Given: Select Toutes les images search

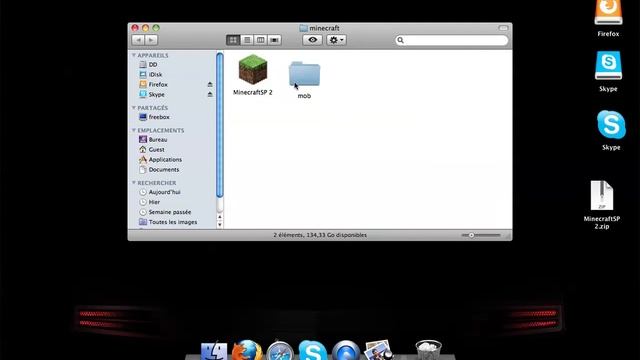Looking at the screenshot, I should click(174, 222).
